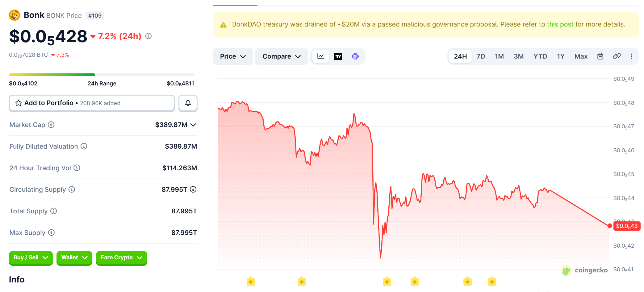Click the info icon beside 24h change
Image resolution: width=644 pixels, height=292 pixels.
tap(148, 36)
